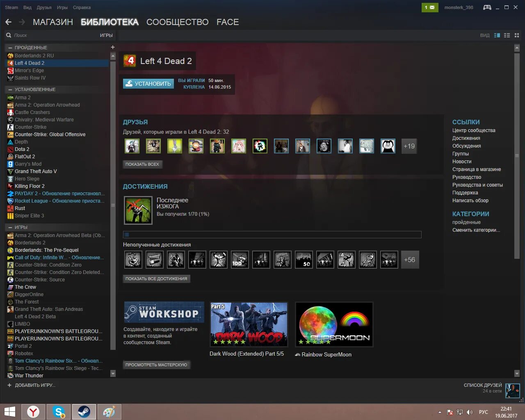Image resolution: width=525 pixels, height=420 pixels.
Task: Open Rainbow SuperMoon workshop thumbnail
Action: [334, 324]
